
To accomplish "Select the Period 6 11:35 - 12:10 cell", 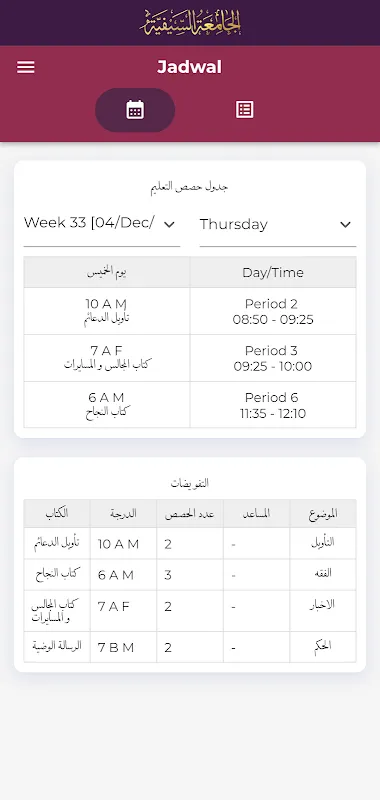I will coord(273,405).
